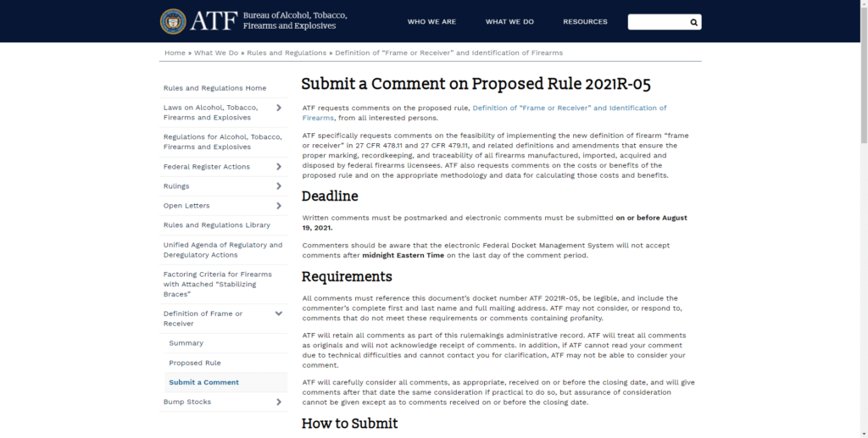This screenshot has width=868, height=438.
Task: Click the ATF seal logo
Action: click(x=173, y=21)
